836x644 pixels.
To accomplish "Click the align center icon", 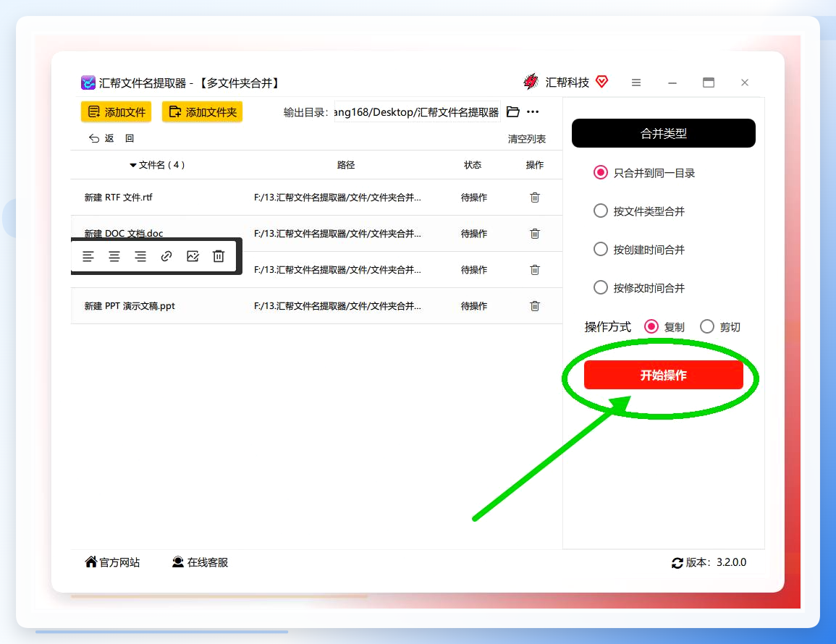I will click(x=114, y=256).
